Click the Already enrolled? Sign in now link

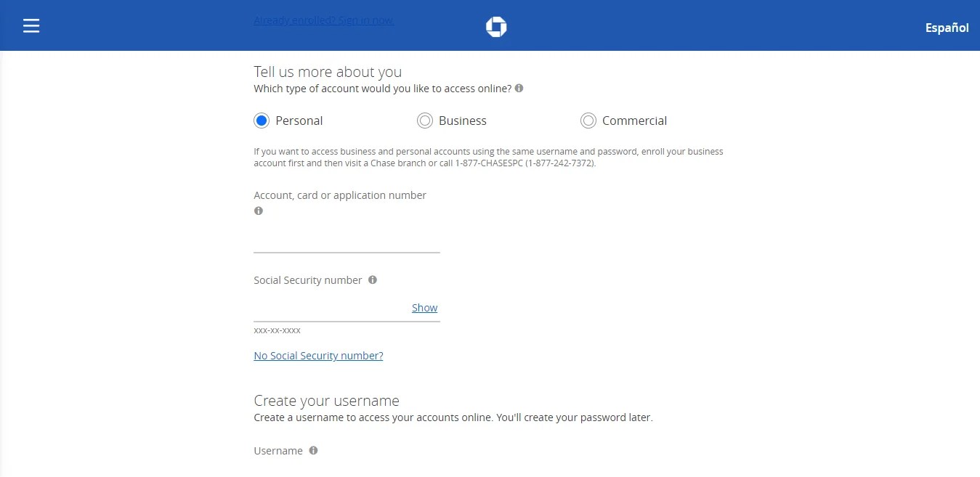323,20
